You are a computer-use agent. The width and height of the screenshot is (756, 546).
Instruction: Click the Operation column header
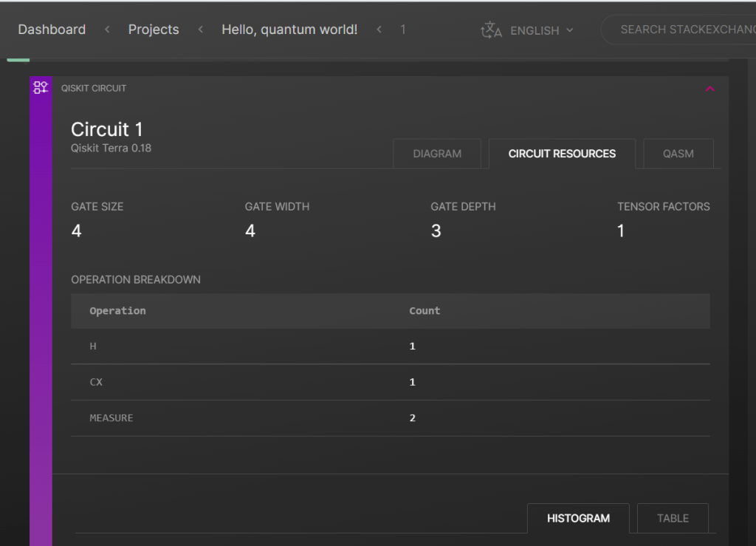pyautogui.click(x=117, y=311)
